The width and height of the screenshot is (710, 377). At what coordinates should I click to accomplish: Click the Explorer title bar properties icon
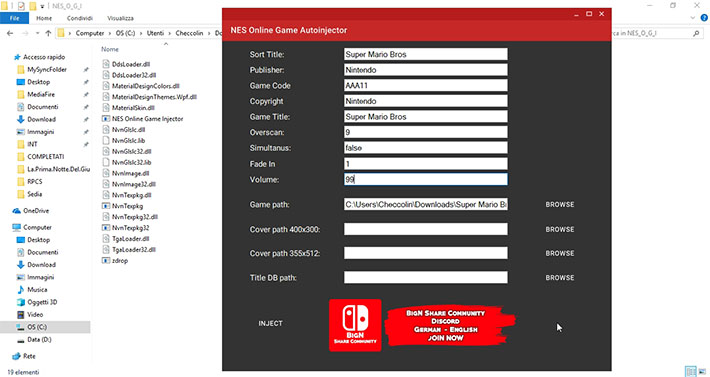(x=22, y=6)
